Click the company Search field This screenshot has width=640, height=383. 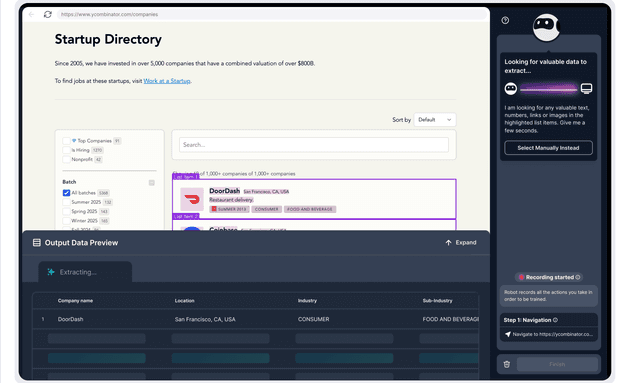313,145
